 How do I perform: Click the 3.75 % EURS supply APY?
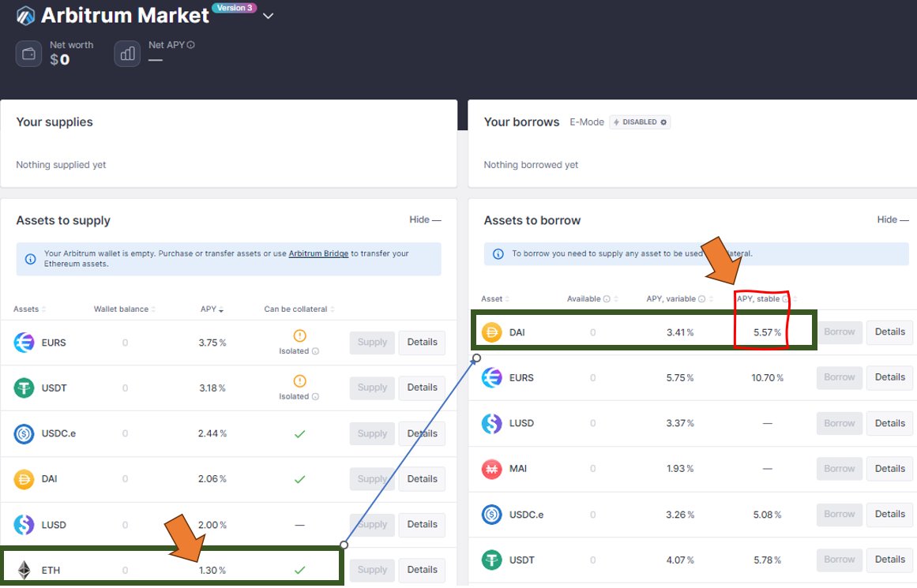coord(212,343)
